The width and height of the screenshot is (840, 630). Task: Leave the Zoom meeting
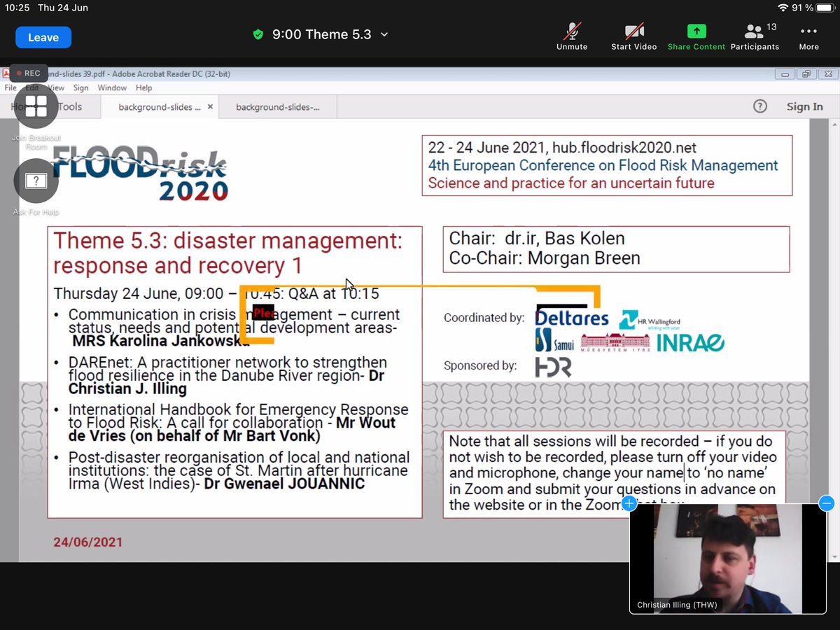[x=43, y=36]
